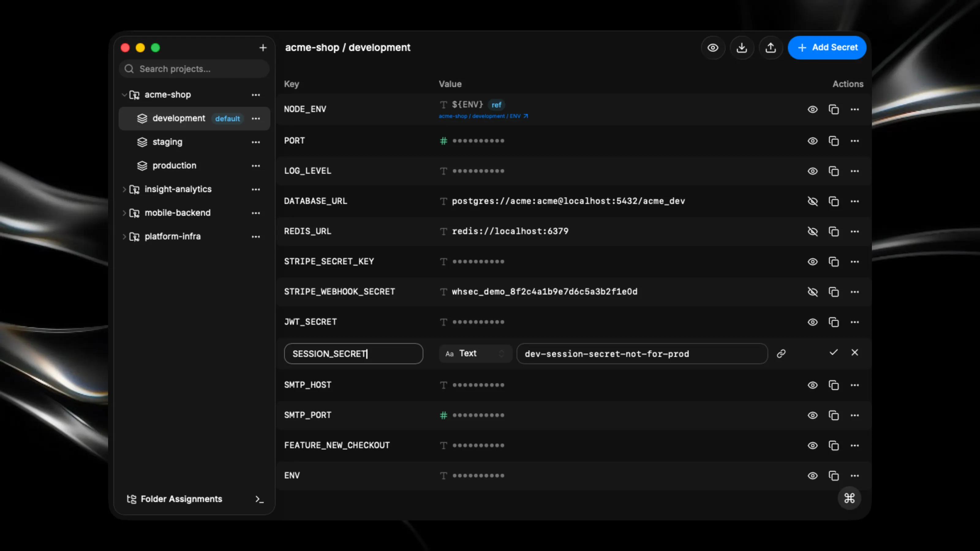The height and width of the screenshot is (551, 980).
Task: Select the staging environment
Action: tap(194, 142)
